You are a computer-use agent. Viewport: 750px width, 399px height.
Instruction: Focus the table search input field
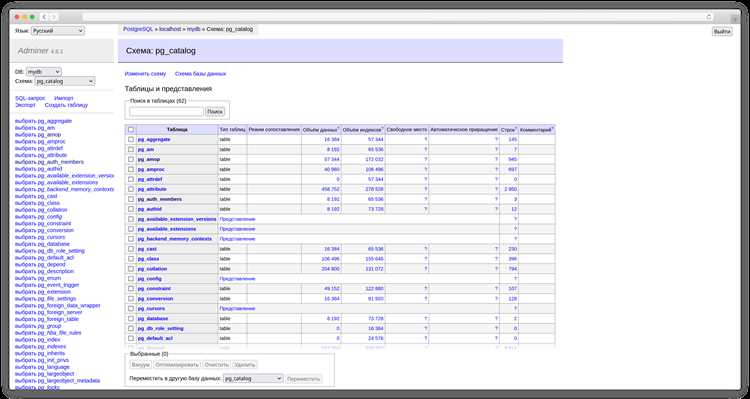[x=166, y=111]
